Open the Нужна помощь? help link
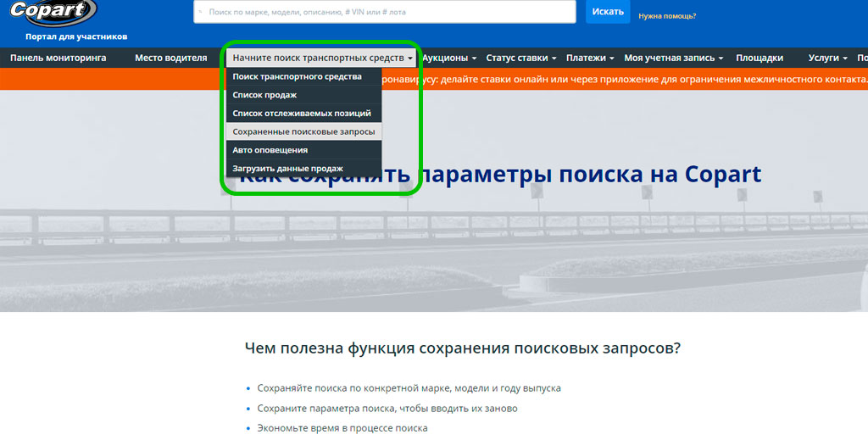The width and height of the screenshot is (868, 440). pyautogui.click(x=667, y=16)
